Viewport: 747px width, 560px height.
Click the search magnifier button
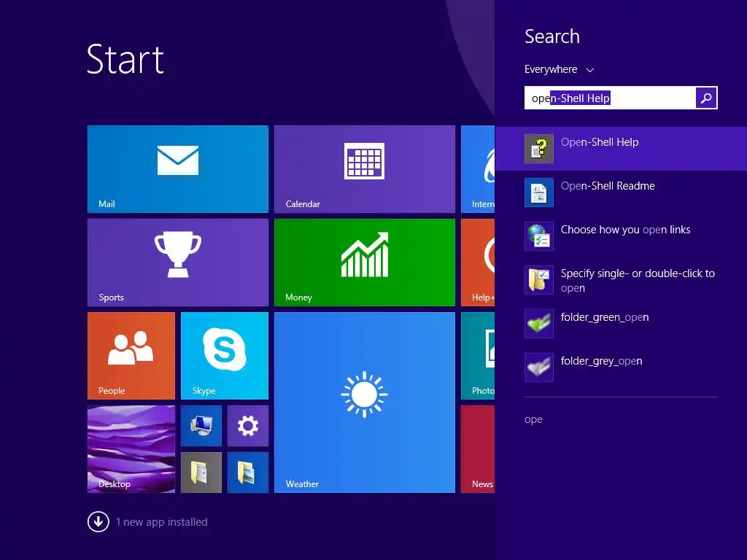tap(706, 98)
